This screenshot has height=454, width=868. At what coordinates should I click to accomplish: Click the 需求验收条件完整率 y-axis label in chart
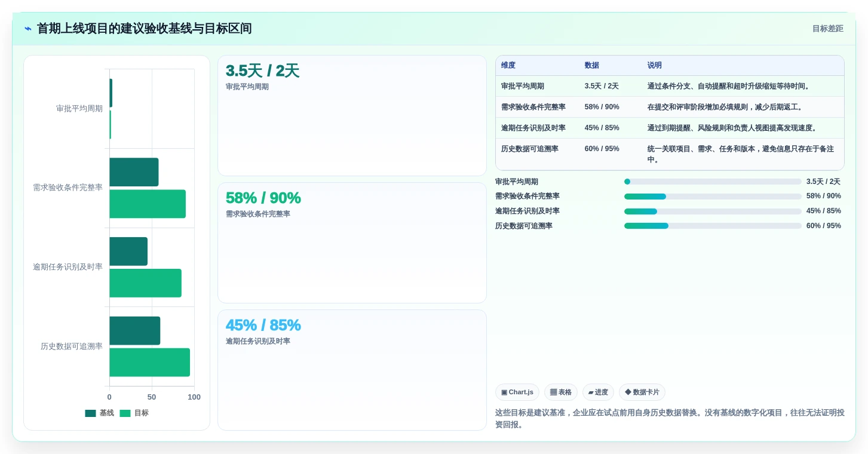[68, 188]
